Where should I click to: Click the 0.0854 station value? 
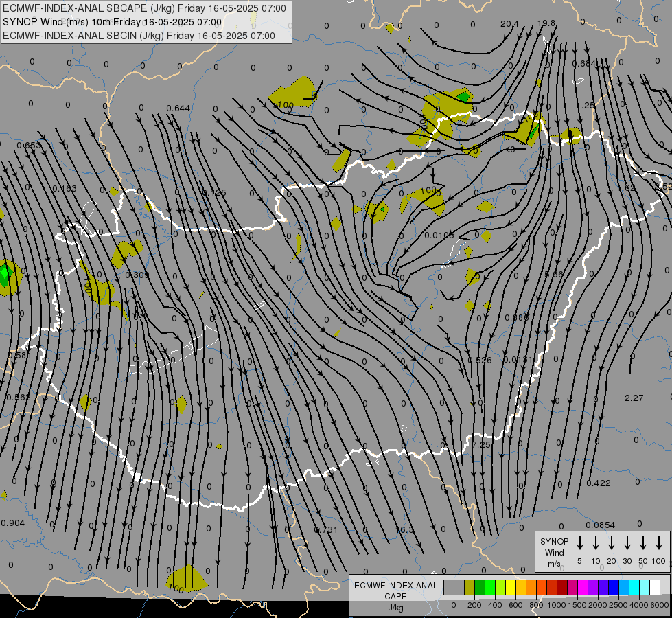tap(601, 525)
